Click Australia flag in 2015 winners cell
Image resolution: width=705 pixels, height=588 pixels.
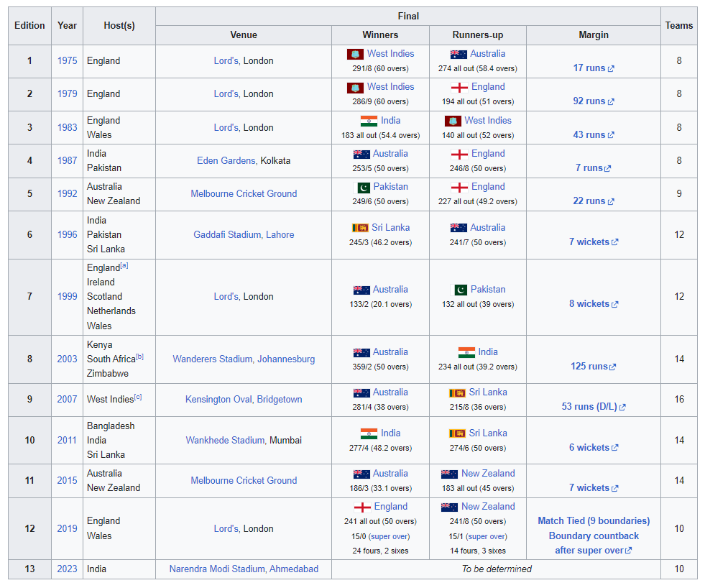coord(361,474)
